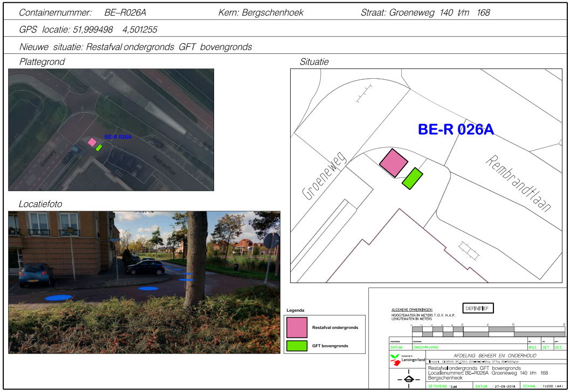Click the AFDELING BEHEER EN ONDERHOUD heading

(495, 356)
